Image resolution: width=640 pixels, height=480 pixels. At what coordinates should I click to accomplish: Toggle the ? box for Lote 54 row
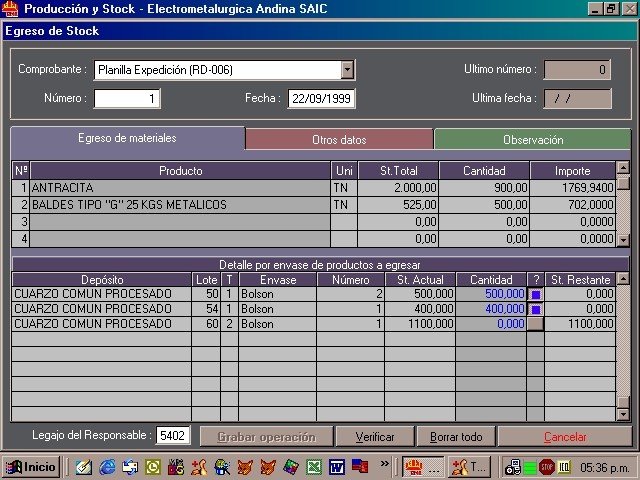pos(536,309)
